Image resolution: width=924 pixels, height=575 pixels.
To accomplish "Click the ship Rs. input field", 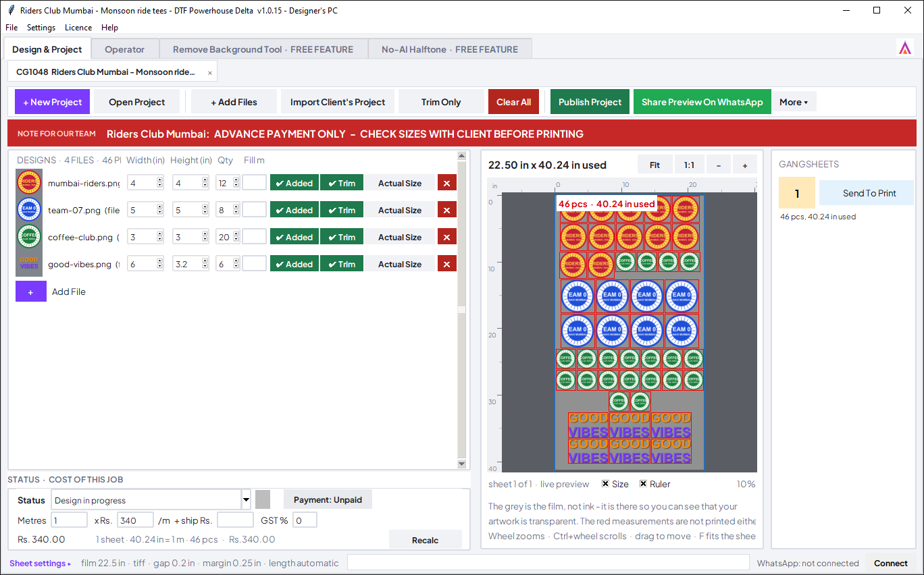I will [x=235, y=520].
